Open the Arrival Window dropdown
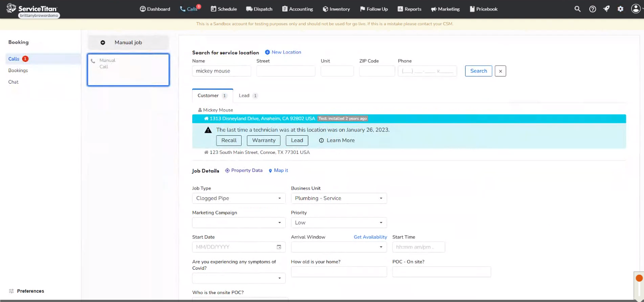644x302 pixels. point(338,247)
